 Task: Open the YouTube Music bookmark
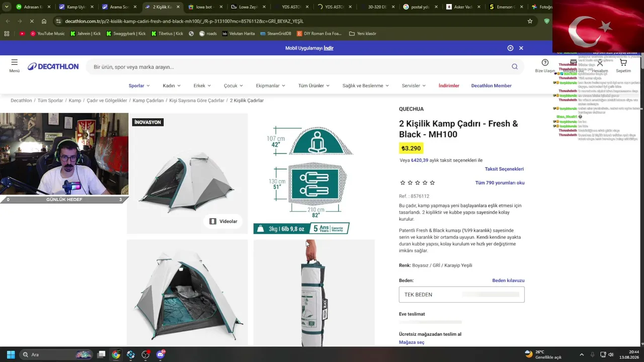(48, 34)
